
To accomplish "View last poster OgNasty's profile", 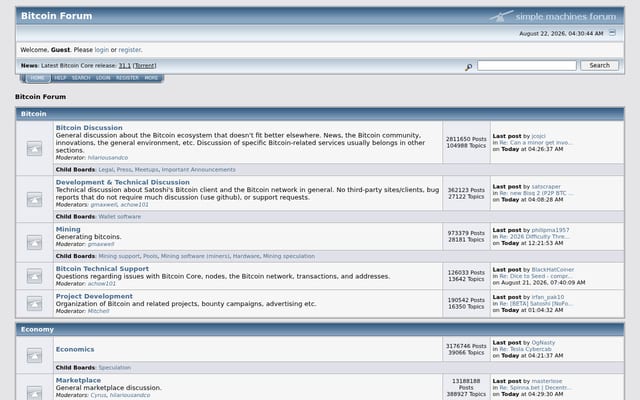I will pos(543,343).
